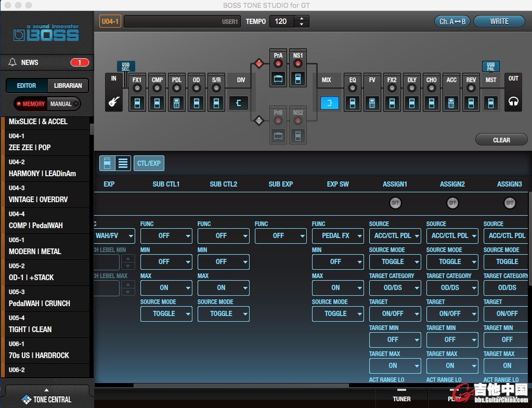Select the PDL pedal effect block icon
532x408 pixels.
pyautogui.click(x=176, y=103)
